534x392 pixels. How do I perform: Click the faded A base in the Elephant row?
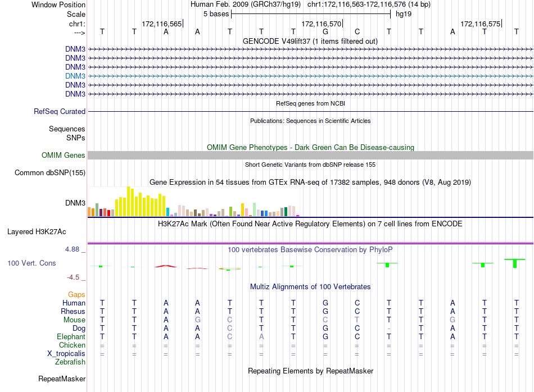(261, 336)
